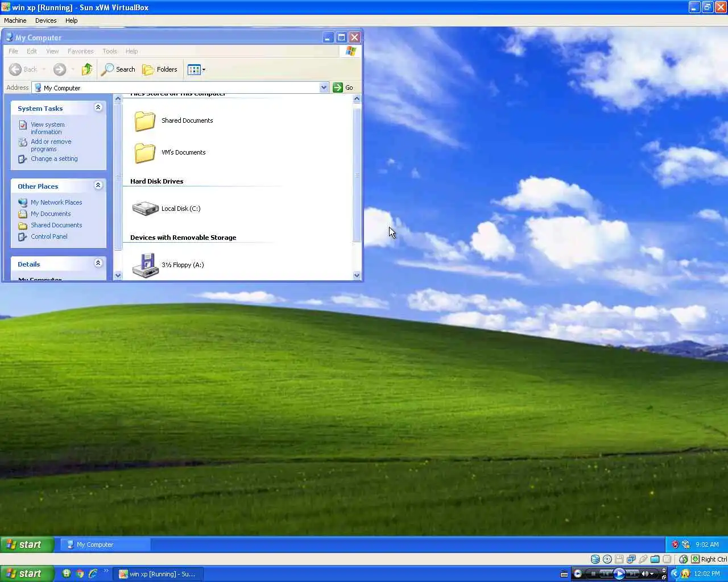Click the guest tray icon beside 9:02 AM
Image resolution: width=728 pixels, height=582 pixels.
click(x=686, y=544)
